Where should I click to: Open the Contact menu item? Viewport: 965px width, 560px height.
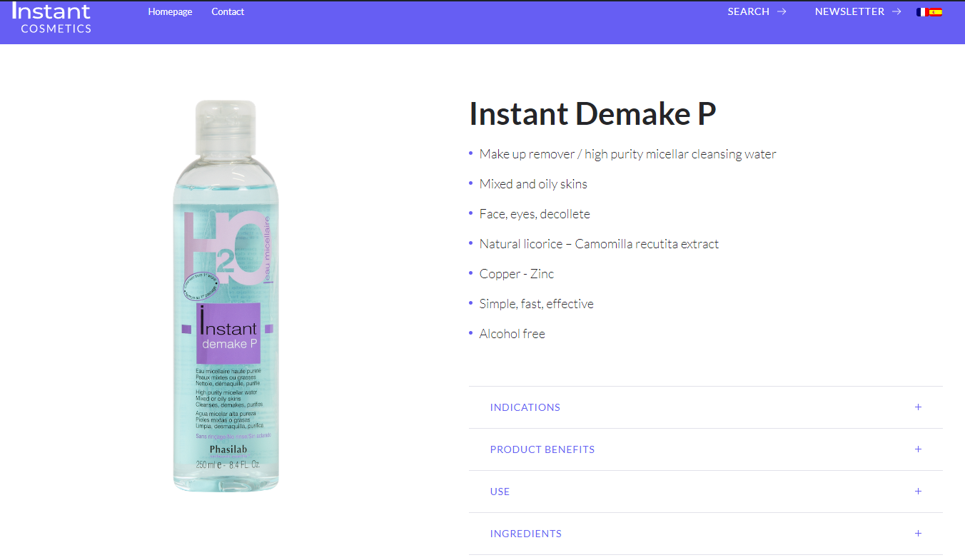tap(228, 11)
